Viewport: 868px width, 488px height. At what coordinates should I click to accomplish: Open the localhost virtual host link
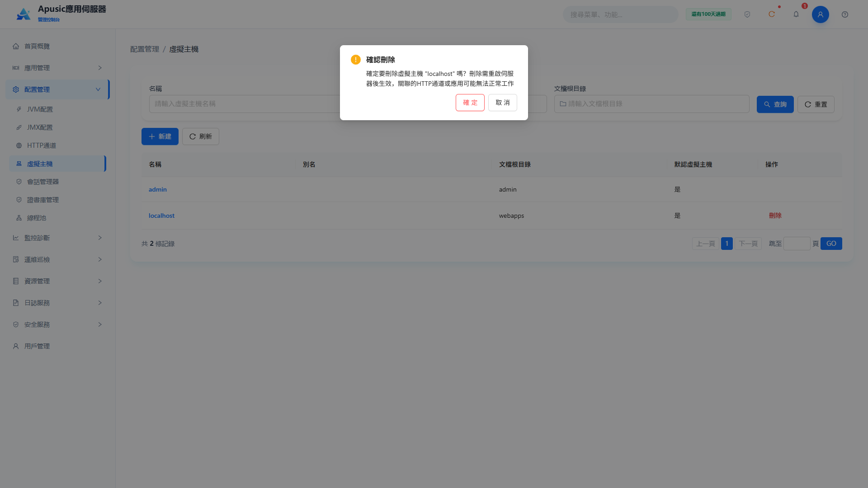161,216
